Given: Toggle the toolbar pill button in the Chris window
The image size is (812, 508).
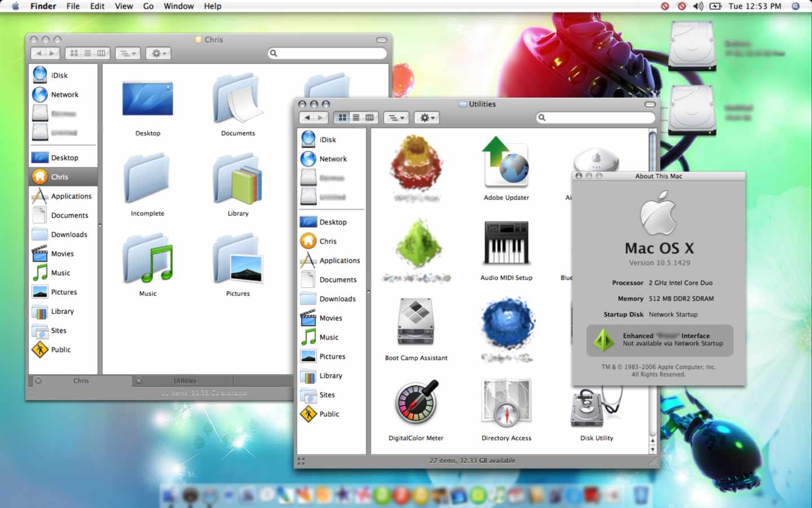Looking at the screenshot, I should point(382,40).
